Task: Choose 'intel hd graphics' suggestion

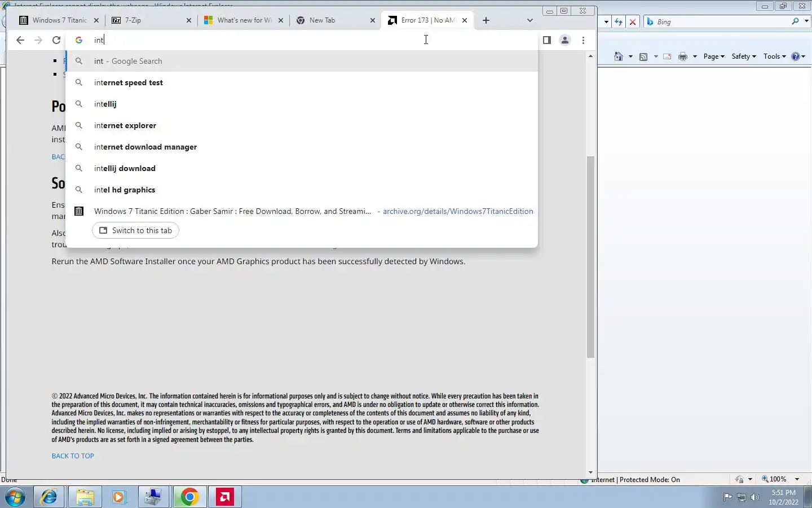Action: pyautogui.click(x=302, y=190)
